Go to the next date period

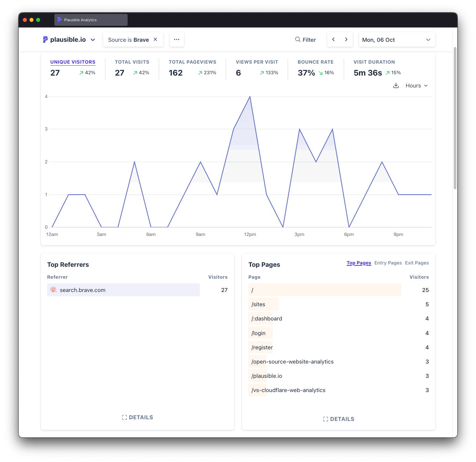click(346, 39)
